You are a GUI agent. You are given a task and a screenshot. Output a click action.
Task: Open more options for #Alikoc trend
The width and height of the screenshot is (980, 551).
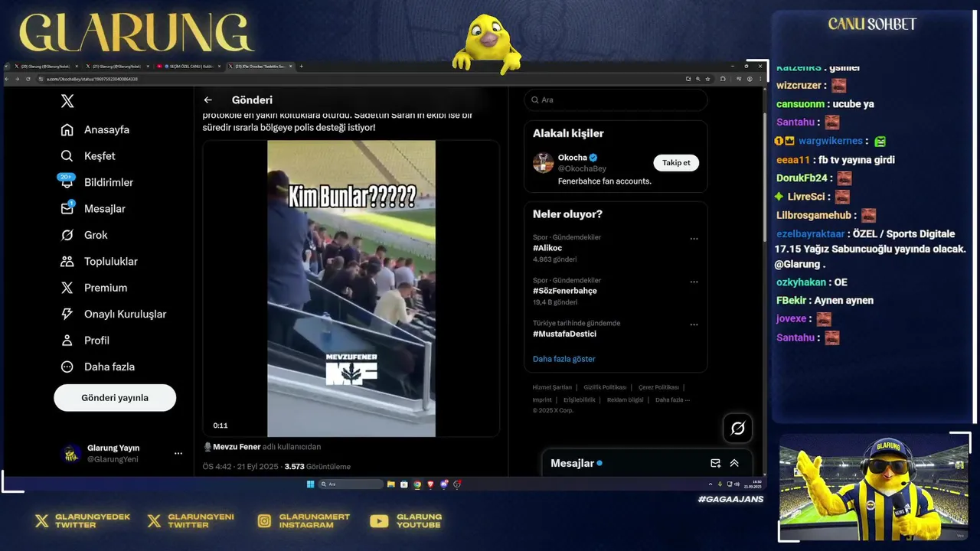tap(694, 239)
